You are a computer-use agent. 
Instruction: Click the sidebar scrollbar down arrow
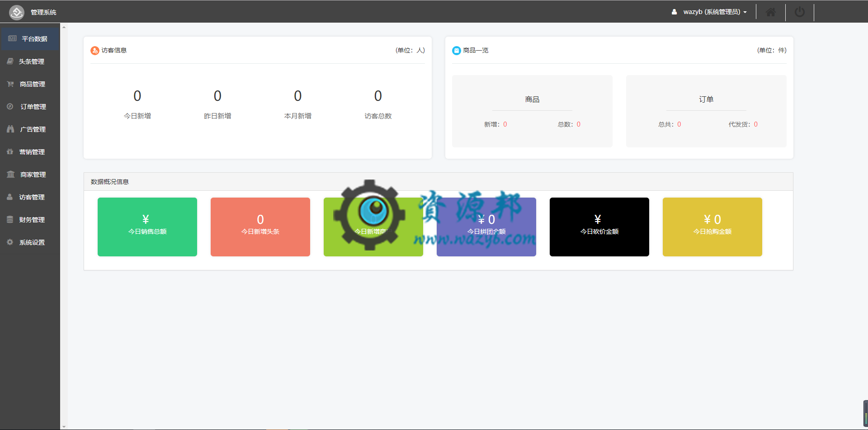pos(64,426)
